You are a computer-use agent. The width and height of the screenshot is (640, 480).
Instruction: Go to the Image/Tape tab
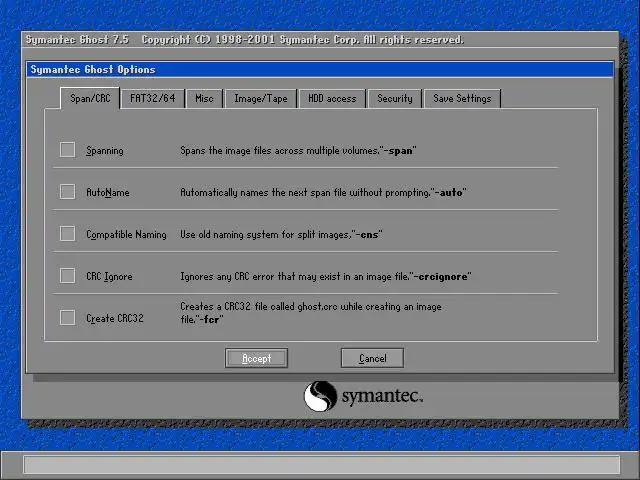pyautogui.click(x=261, y=98)
